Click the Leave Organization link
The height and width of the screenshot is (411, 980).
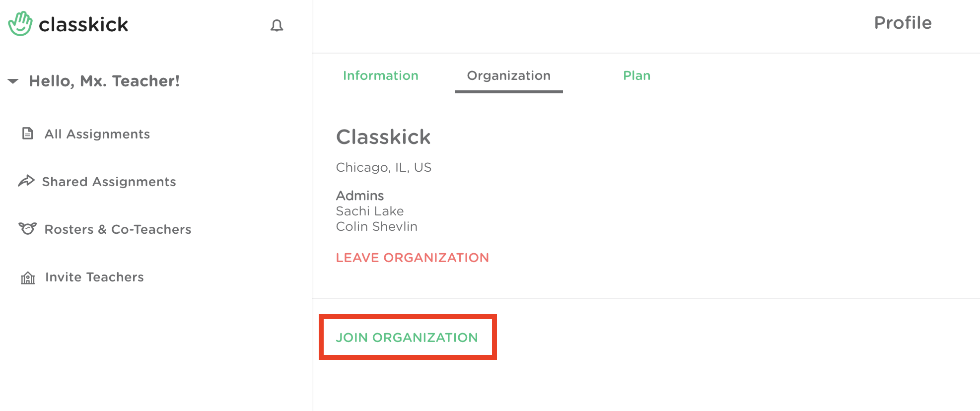click(x=412, y=258)
